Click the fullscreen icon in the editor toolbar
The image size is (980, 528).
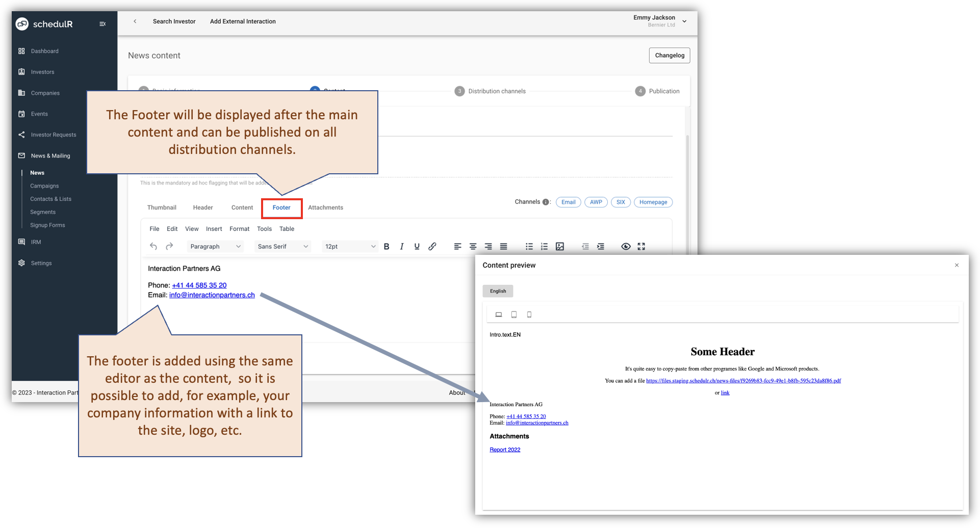click(x=641, y=246)
